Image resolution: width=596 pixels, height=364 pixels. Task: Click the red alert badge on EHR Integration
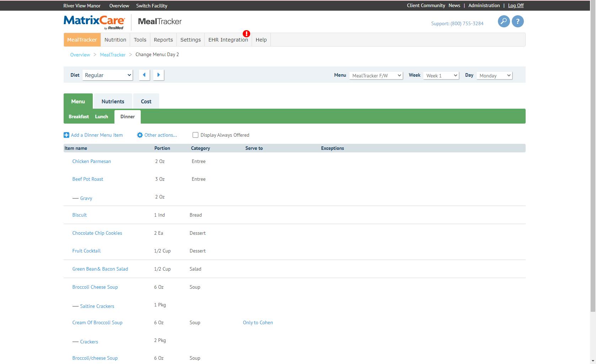point(246,33)
